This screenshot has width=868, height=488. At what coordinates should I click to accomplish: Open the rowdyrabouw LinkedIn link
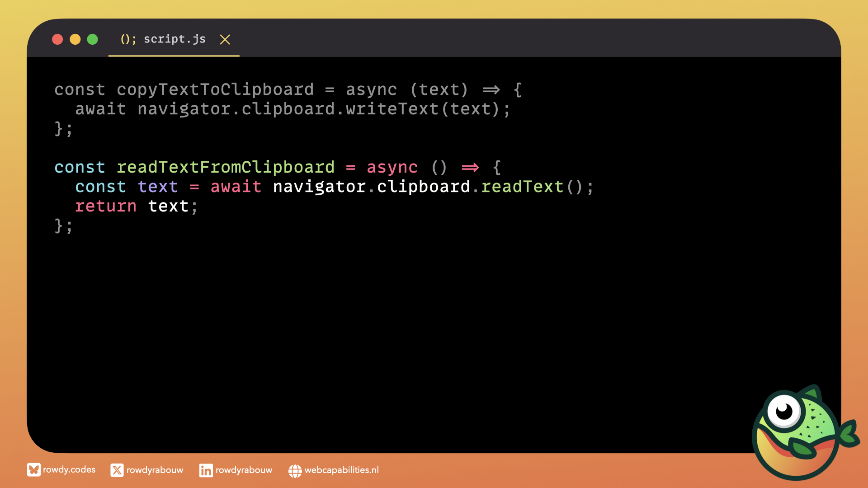(244, 470)
